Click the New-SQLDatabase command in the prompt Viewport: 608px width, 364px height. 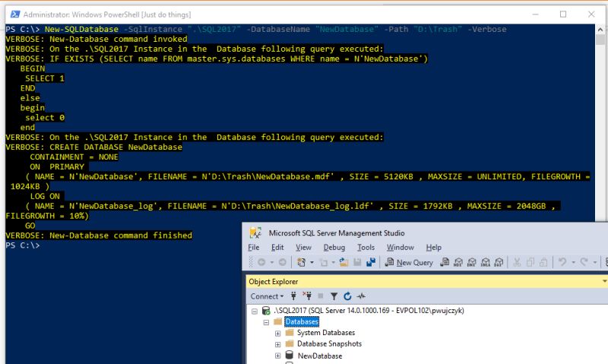[x=81, y=29]
